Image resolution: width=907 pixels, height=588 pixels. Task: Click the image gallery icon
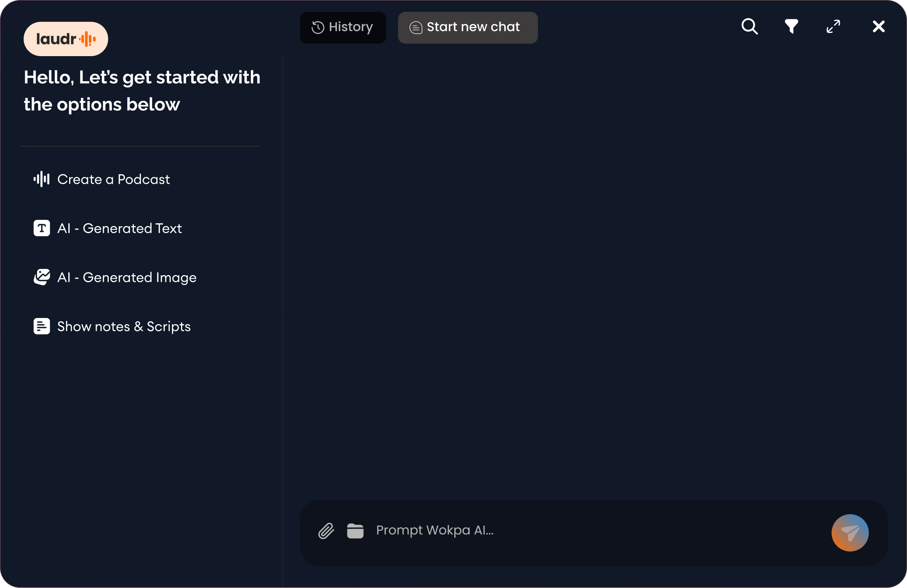[x=42, y=277]
